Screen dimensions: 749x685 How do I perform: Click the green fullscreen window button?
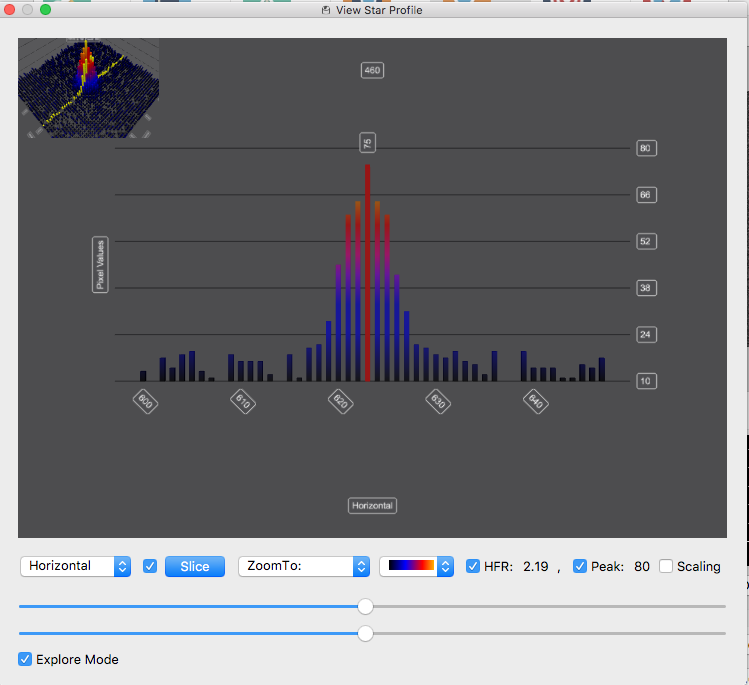(x=45, y=10)
